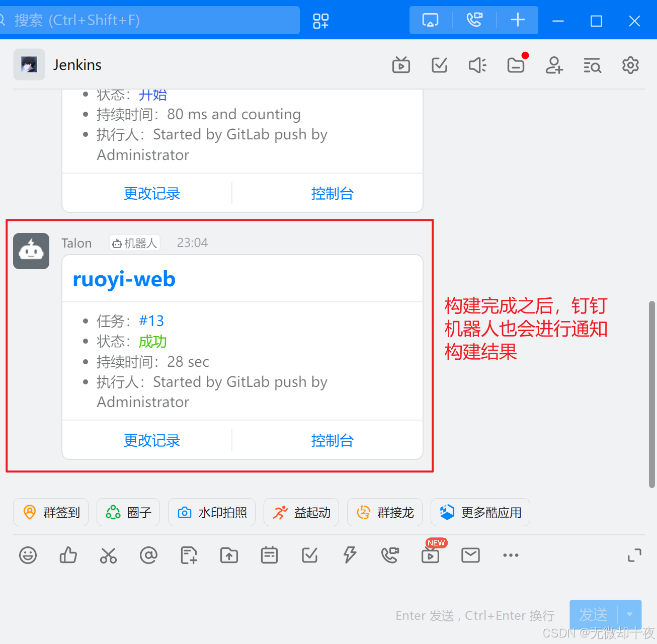Screen dimensions: 657x644
Task: Open the 益起动 quick app
Action: point(301,512)
